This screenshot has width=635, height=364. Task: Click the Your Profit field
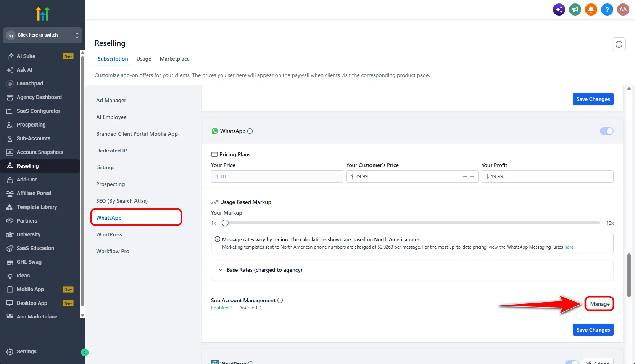547,176
